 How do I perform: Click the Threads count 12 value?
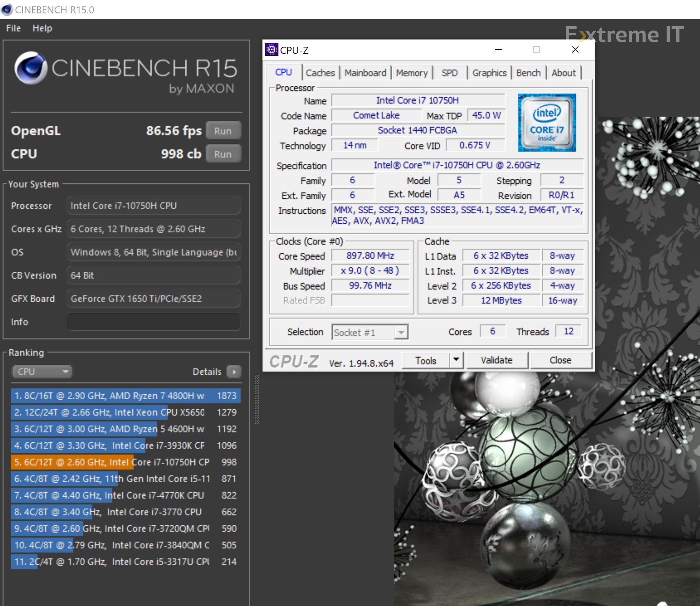click(x=568, y=331)
